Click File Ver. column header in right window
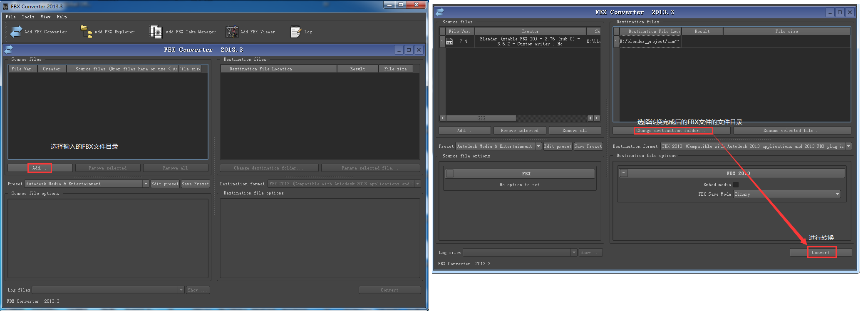 459,31
